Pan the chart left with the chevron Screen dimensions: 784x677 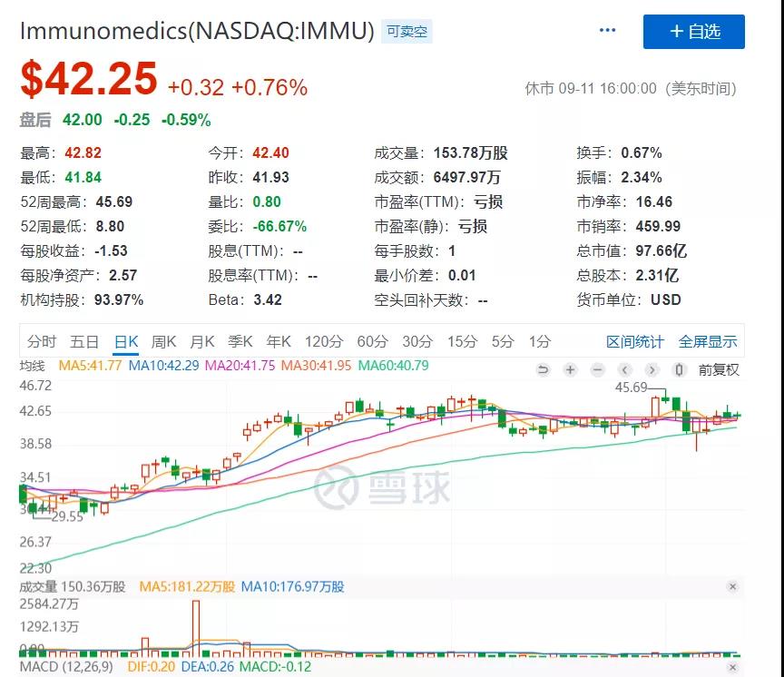(x=624, y=369)
